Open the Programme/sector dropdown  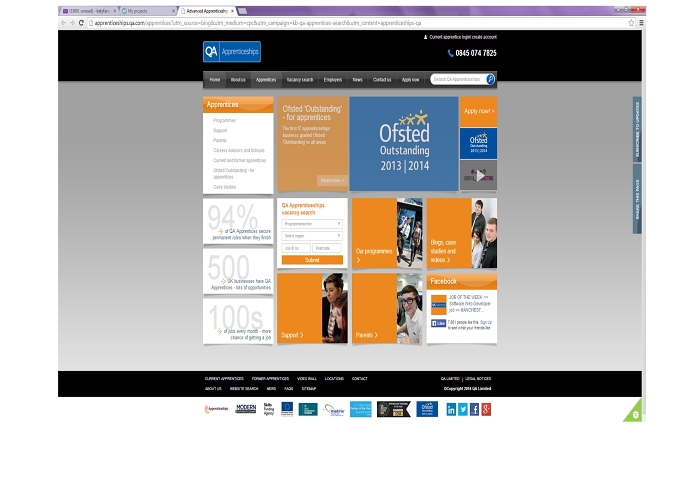[x=312, y=224]
